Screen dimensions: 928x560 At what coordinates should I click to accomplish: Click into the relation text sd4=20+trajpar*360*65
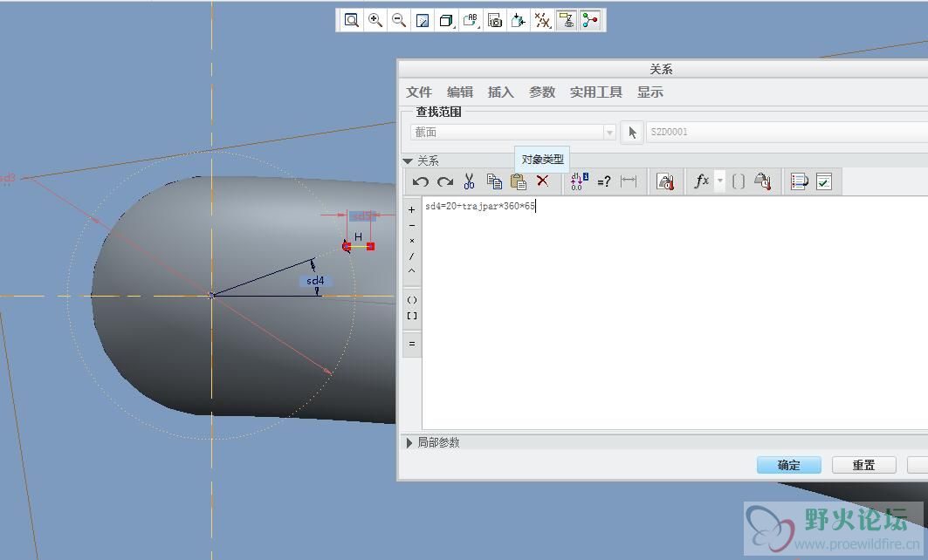click(479, 206)
